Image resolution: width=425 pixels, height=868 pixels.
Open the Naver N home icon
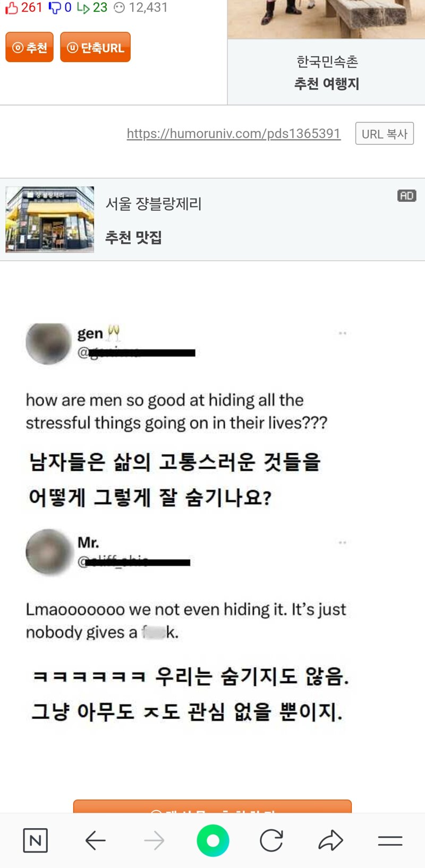[36, 841]
